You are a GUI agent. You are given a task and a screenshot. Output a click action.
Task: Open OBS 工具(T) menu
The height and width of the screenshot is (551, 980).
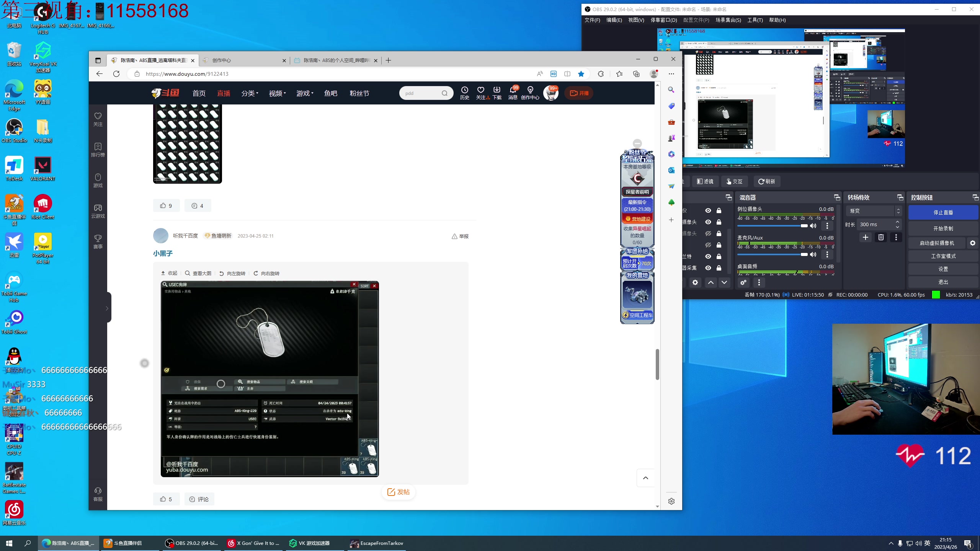(x=755, y=20)
